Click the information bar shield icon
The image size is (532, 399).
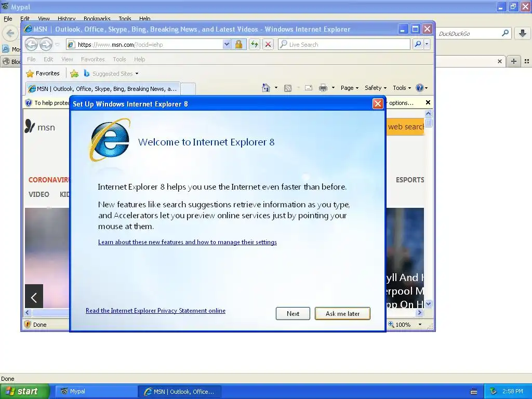29,103
